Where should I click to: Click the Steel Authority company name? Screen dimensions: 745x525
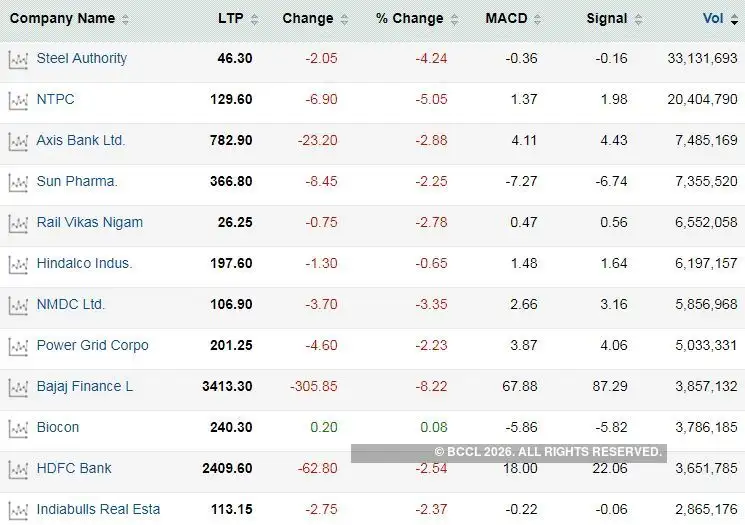82,58
